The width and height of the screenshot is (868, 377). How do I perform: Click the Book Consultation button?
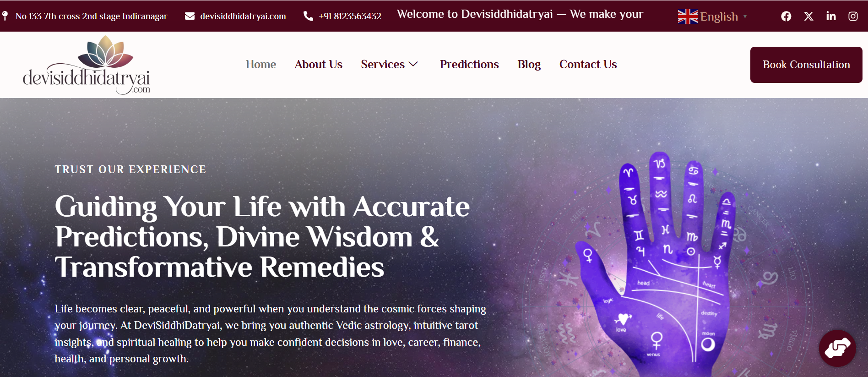tap(806, 65)
